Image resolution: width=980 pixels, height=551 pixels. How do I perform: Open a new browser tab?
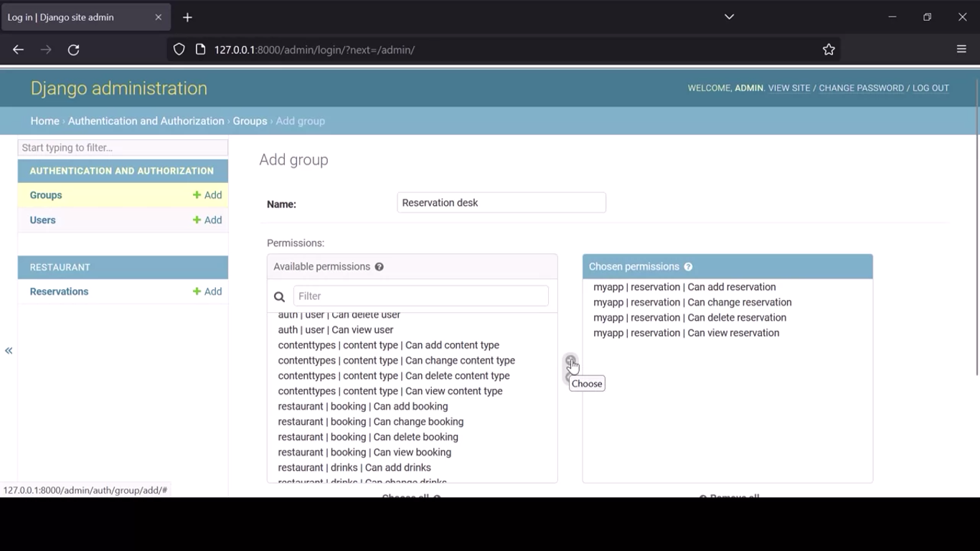pos(187,17)
